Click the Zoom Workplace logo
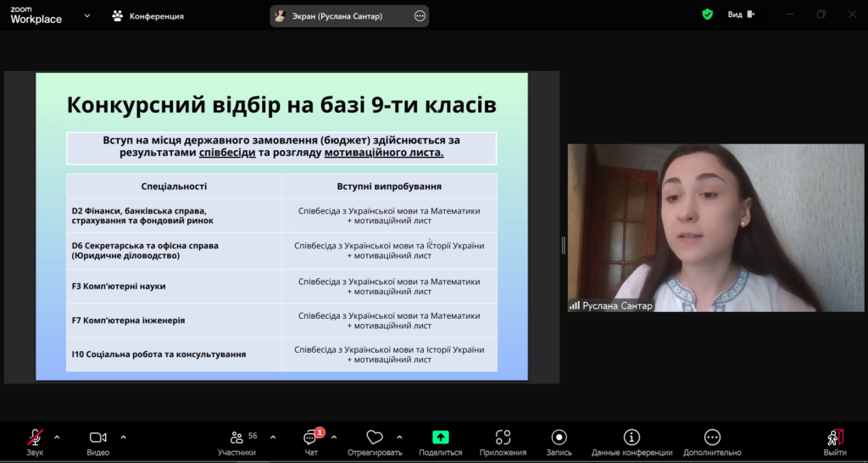The image size is (868, 463). click(36, 15)
